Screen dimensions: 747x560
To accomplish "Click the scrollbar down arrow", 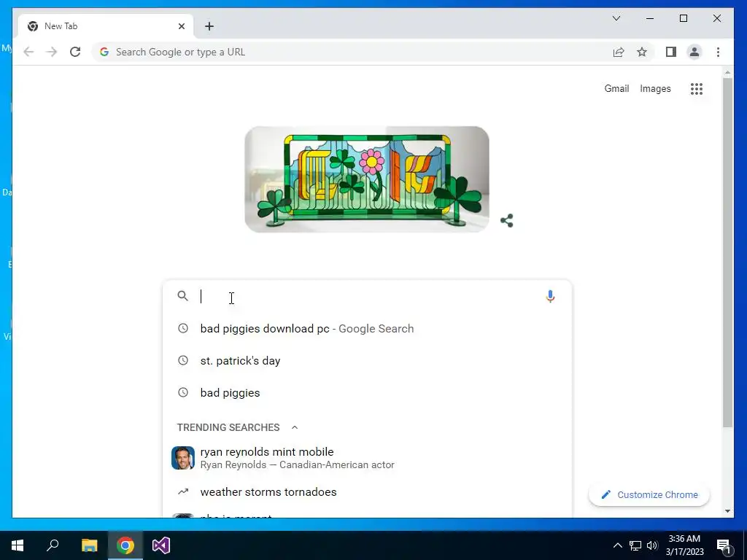I will (x=727, y=511).
